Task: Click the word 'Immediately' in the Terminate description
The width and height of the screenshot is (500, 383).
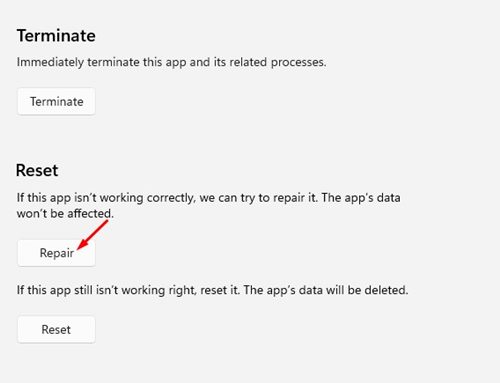Action: click(50, 62)
